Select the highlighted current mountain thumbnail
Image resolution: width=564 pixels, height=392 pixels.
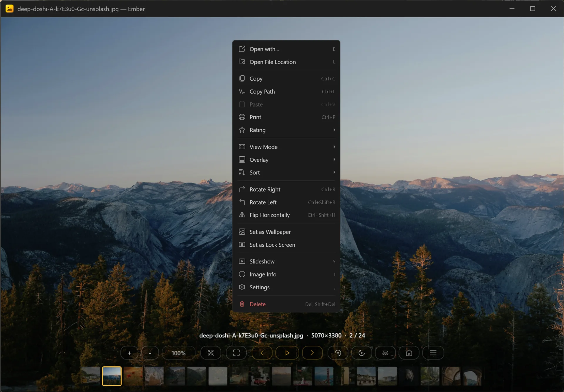(x=112, y=376)
